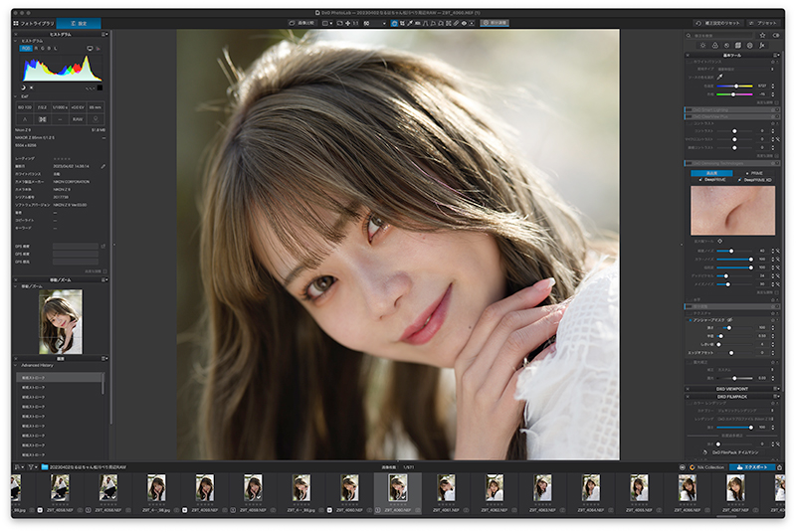Viewport: 796px width, 532px height.
Task: Select DeepPRIME XD denoising mode
Action: coord(755,180)
